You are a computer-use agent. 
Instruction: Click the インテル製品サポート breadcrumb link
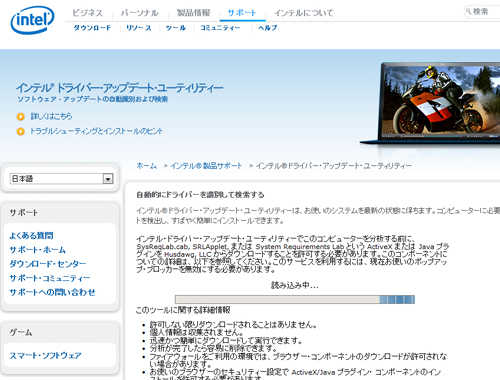206,166
